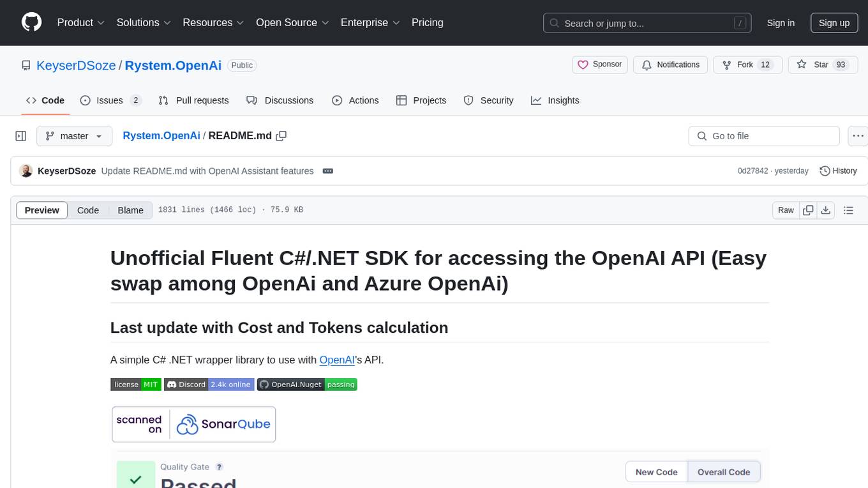Viewport: 868px width, 488px height.
Task: Click the Sign in link
Action: tap(781, 23)
